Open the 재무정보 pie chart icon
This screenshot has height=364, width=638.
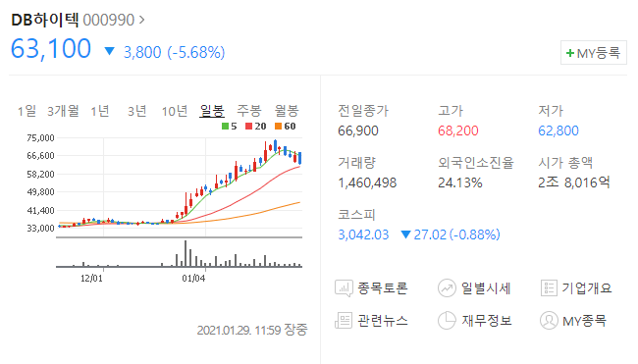[447, 321]
